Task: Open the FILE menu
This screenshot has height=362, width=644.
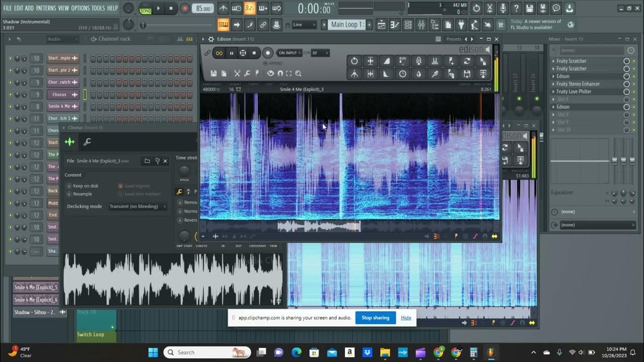Action: (8, 8)
